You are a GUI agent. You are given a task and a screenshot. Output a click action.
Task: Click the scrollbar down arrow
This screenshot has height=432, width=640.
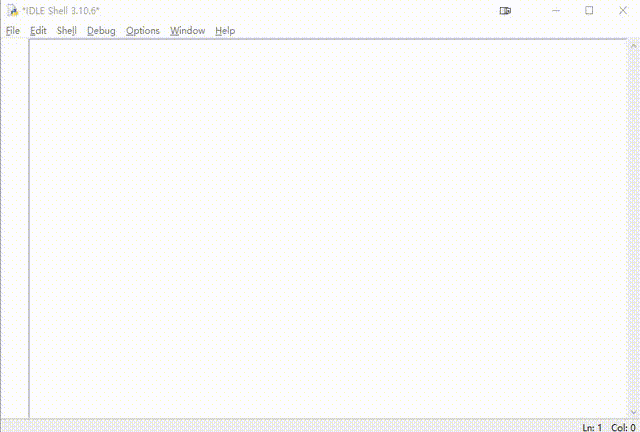tap(633, 412)
